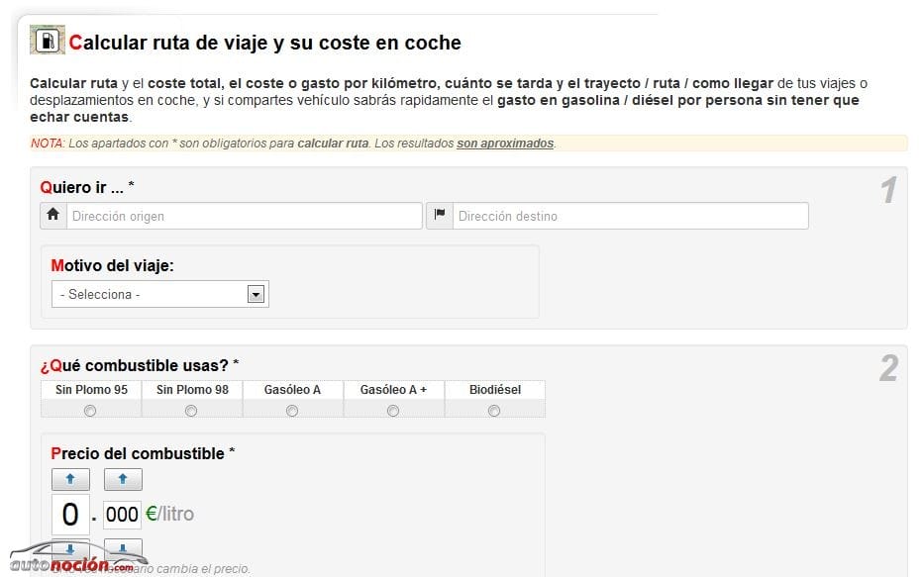Click the euros whole-number price box

point(70,515)
